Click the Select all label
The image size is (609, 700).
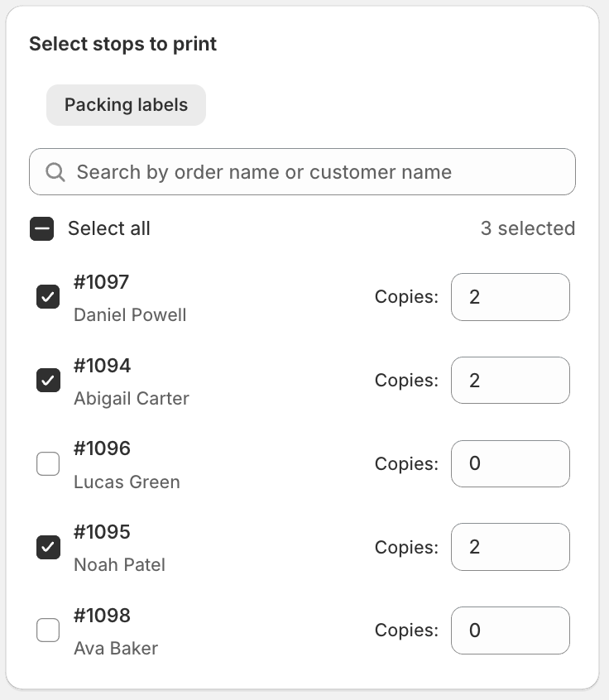(x=109, y=228)
